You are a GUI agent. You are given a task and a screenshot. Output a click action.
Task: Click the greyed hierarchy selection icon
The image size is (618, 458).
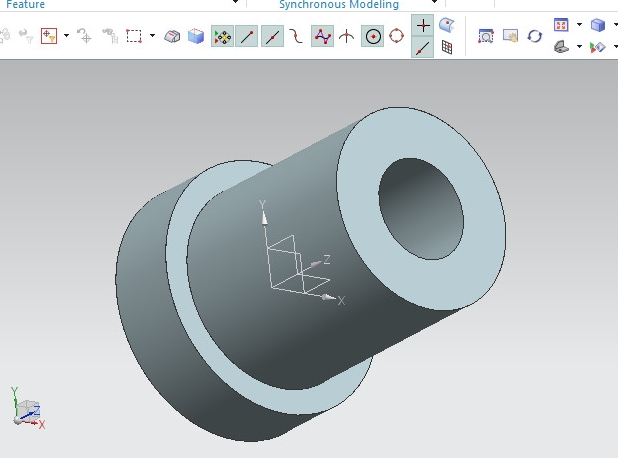tap(110, 36)
